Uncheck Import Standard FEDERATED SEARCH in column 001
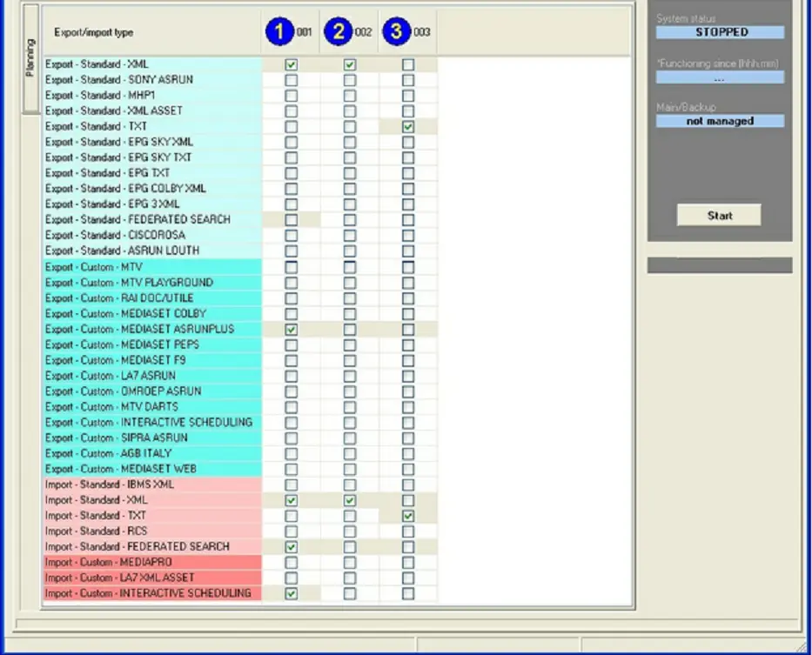 coord(291,547)
